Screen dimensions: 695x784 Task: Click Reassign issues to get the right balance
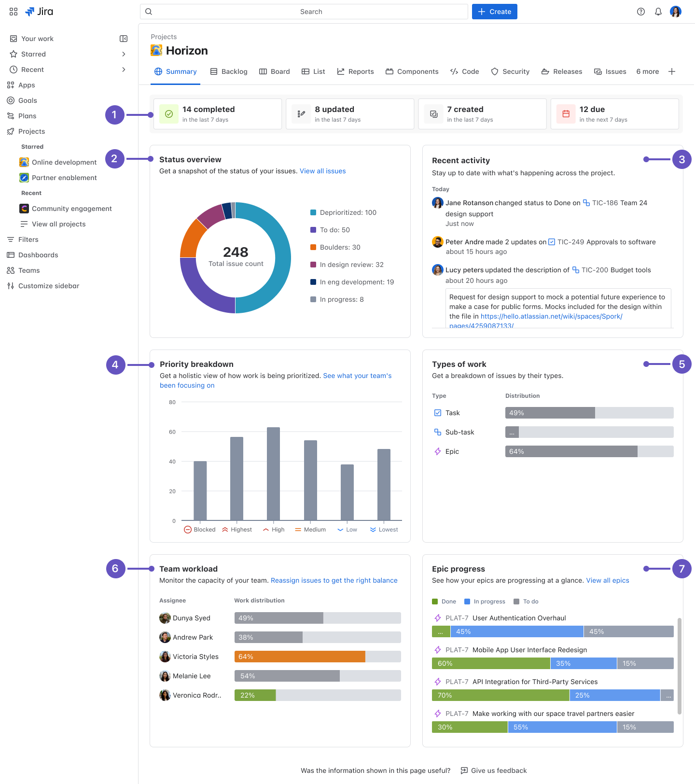click(x=334, y=580)
